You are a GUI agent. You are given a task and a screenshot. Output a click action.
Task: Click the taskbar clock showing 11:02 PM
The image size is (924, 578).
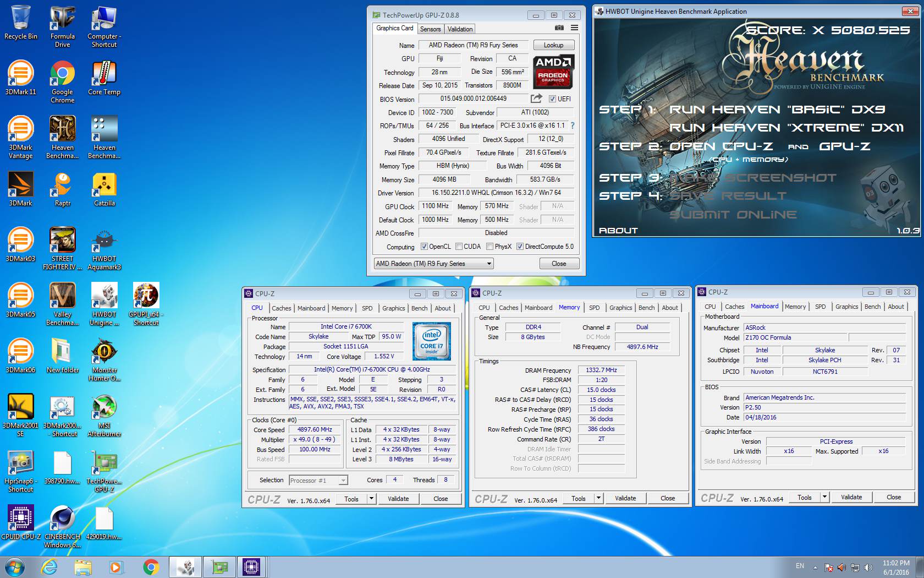tap(896, 563)
